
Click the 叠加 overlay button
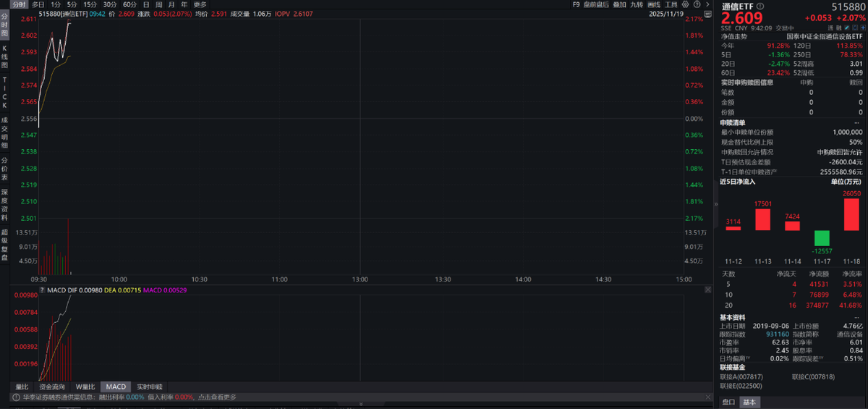[x=620, y=4]
